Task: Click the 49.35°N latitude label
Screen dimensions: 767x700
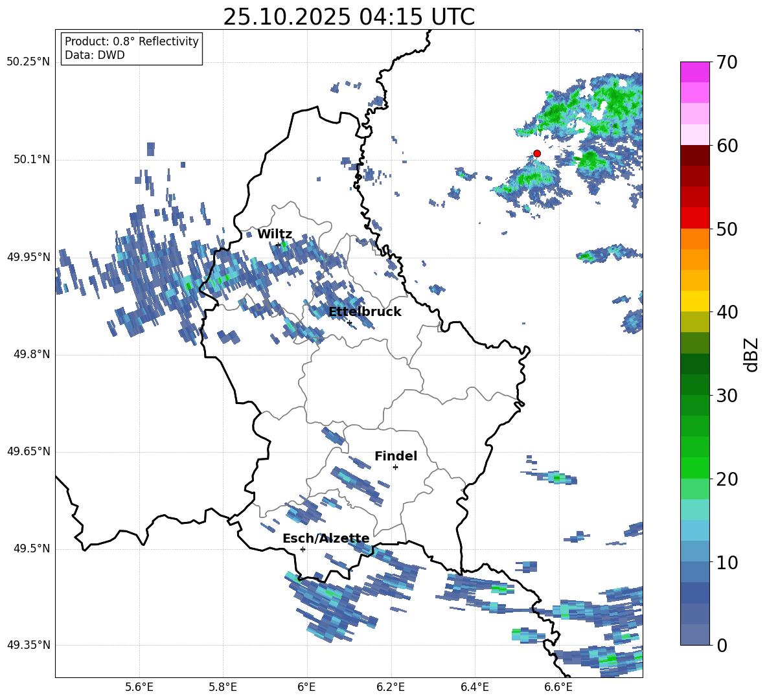Action: point(29,645)
